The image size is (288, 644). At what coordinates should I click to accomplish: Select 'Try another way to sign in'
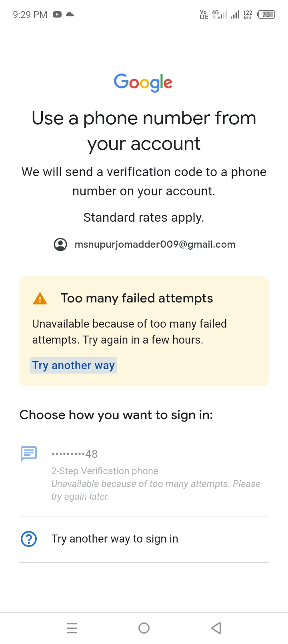click(x=144, y=539)
